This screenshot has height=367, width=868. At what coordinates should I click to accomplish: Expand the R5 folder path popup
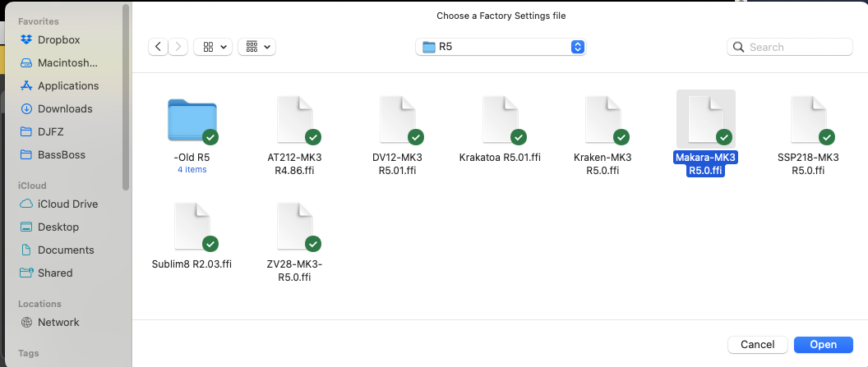pos(501,47)
